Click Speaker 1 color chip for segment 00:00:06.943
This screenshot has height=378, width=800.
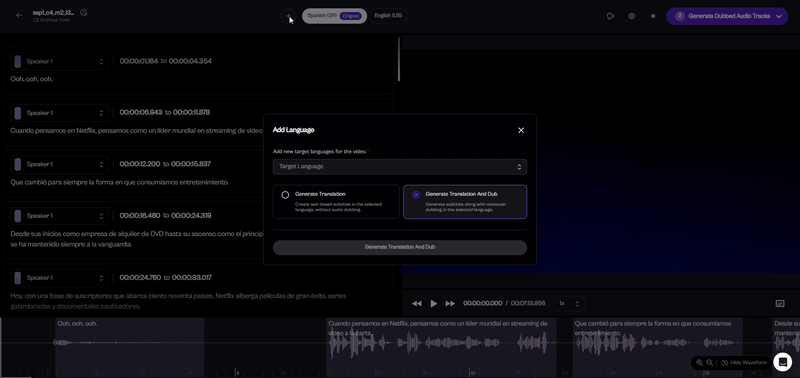(x=17, y=113)
